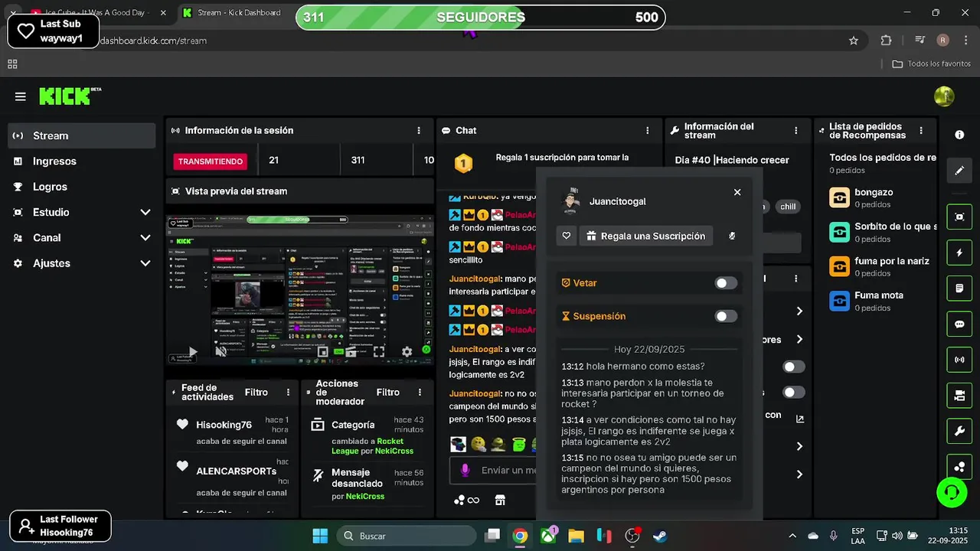Open the three-dot menu of Acciones de moderador
This screenshot has height=551, width=980.
[x=420, y=393]
